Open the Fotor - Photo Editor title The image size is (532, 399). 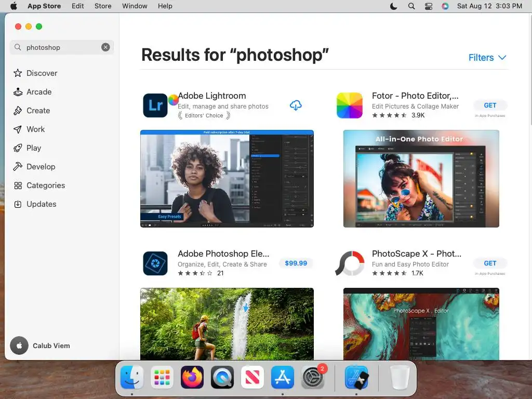point(415,96)
